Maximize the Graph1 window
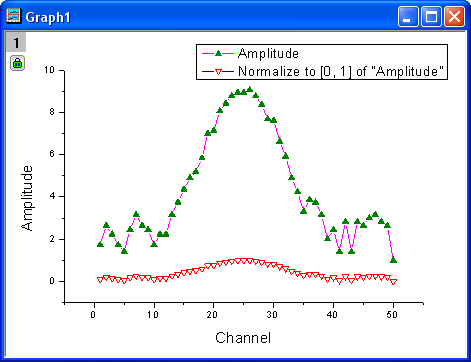 [x=431, y=17]
